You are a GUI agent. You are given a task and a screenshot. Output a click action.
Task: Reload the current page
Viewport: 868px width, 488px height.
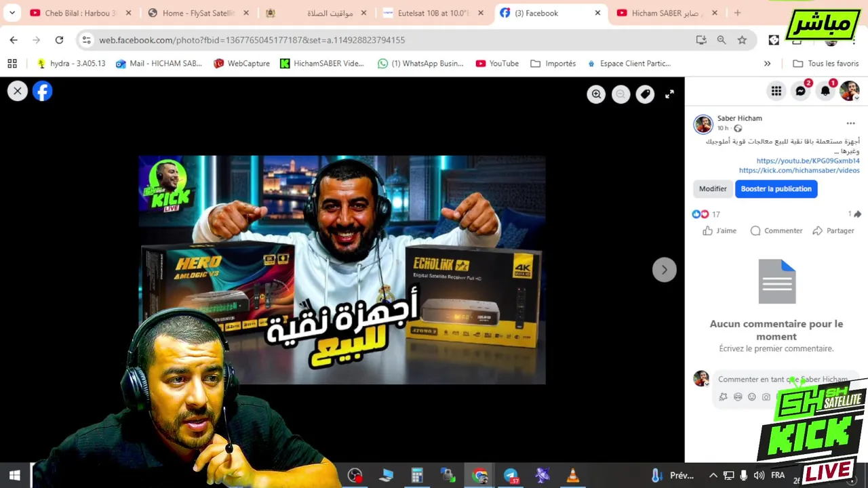pyautogui.click(x=59, y=40)
